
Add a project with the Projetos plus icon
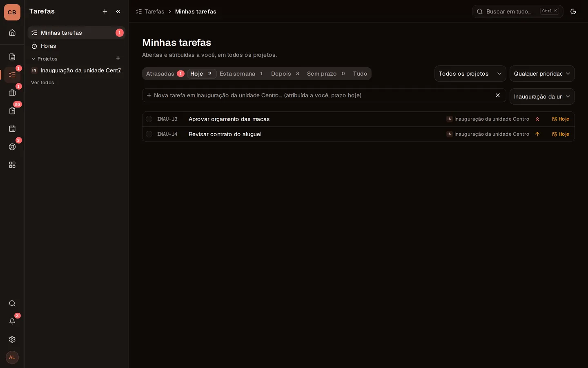(x=118, y=58)
